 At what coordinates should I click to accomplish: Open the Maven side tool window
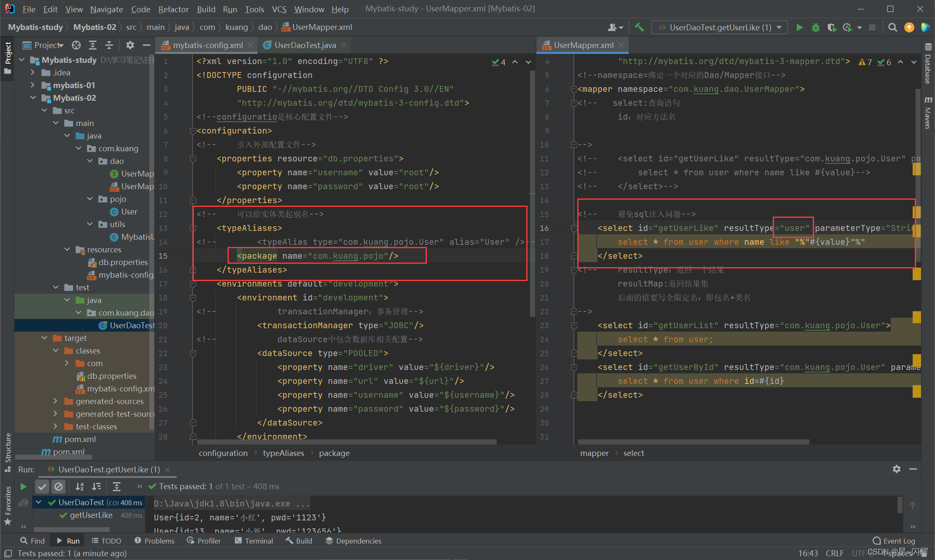coord(928,113)
